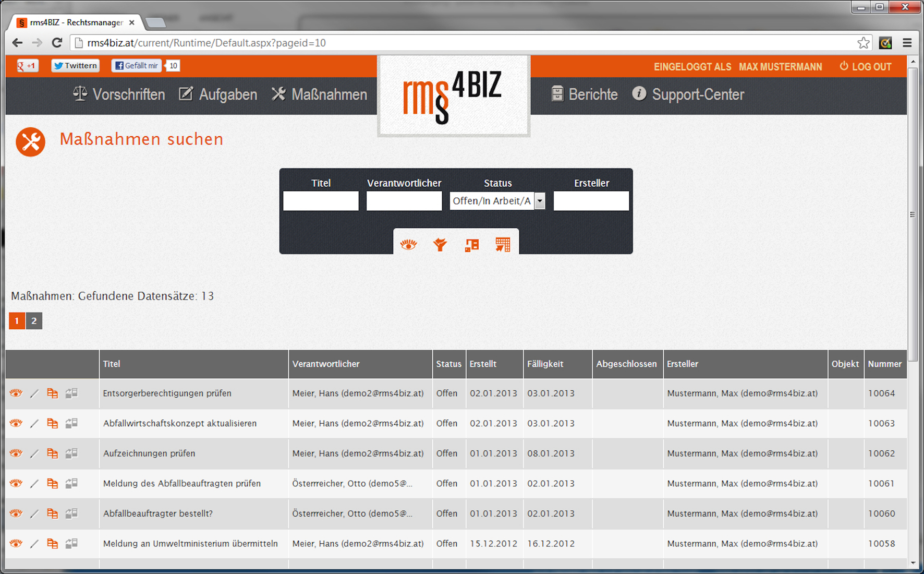
Task: Copy Abfallwirtschaftskonzept aktualisieren via orange duplicate icon
Action: (52, 423)
